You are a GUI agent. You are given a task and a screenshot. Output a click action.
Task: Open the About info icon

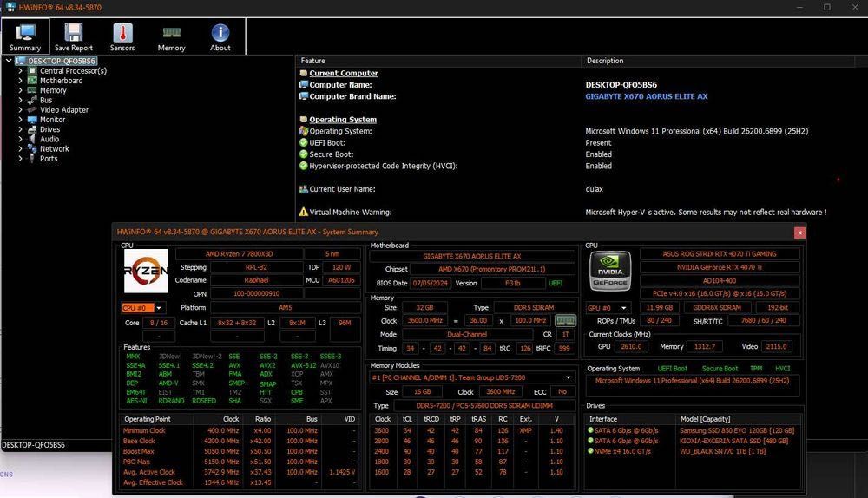220,33
